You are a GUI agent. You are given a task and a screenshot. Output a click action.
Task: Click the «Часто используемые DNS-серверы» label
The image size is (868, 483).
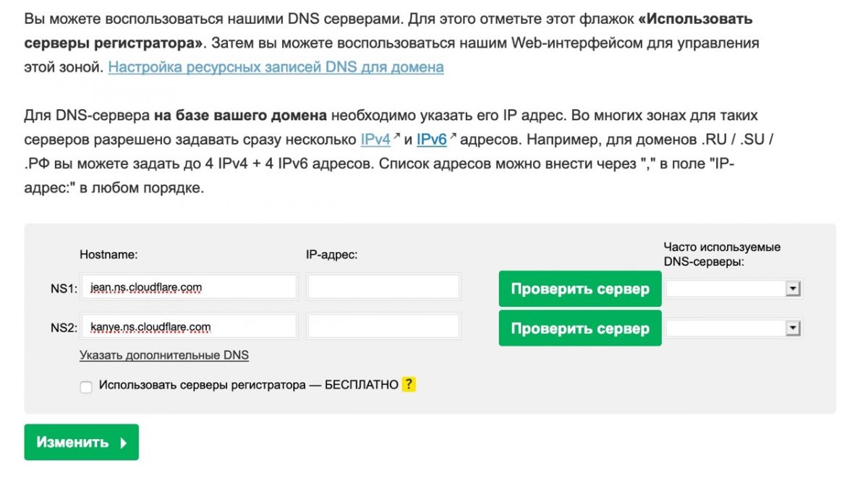point(722,254)
